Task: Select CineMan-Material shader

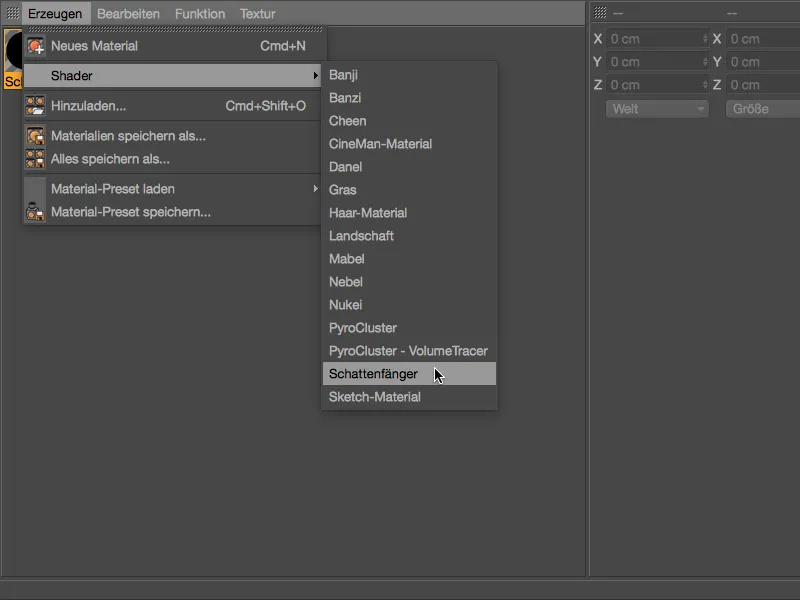Action: pyautogui.click(x=409, y=144)
